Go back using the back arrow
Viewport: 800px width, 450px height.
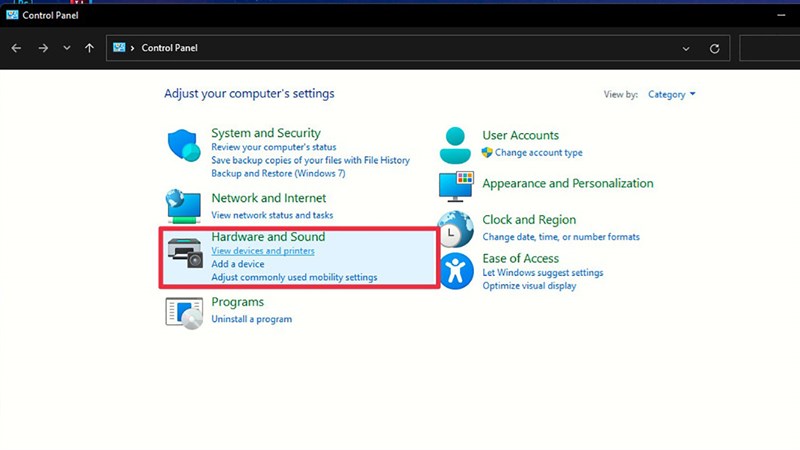(x=17, y=48)
